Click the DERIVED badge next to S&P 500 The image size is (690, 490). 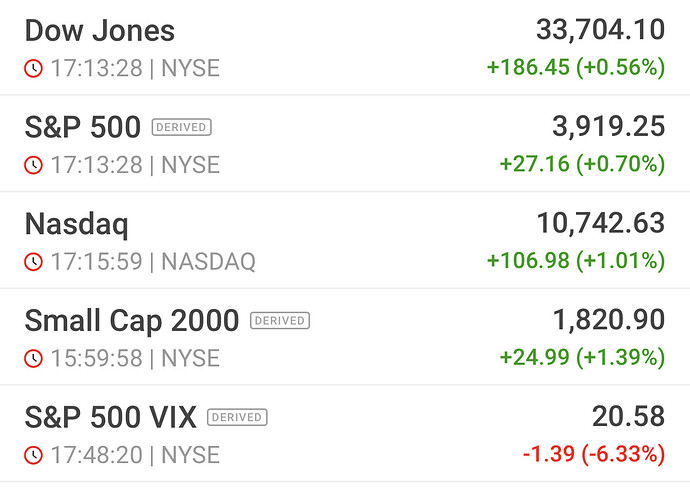coord(181,127)
